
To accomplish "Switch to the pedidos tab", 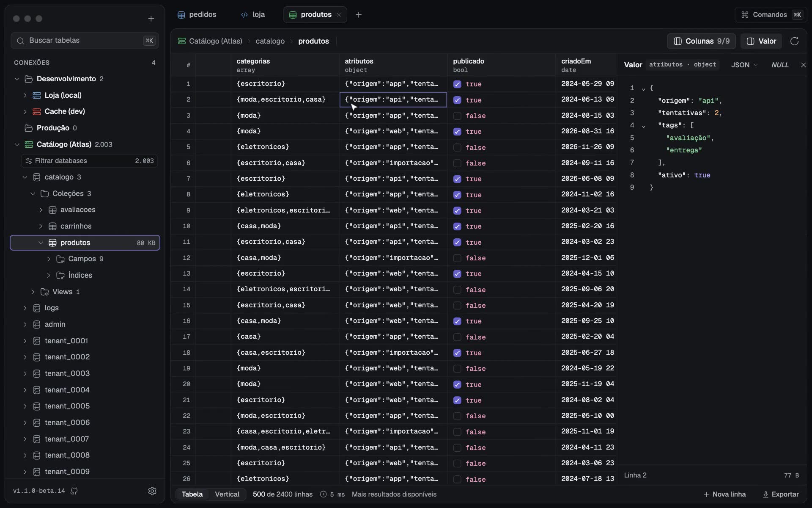I will [x=197, y=15].
